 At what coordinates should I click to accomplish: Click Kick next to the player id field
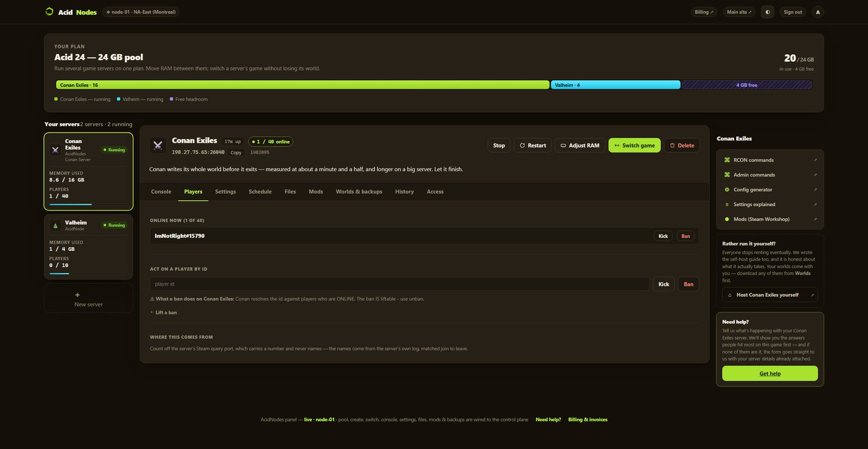pos(664,284)
